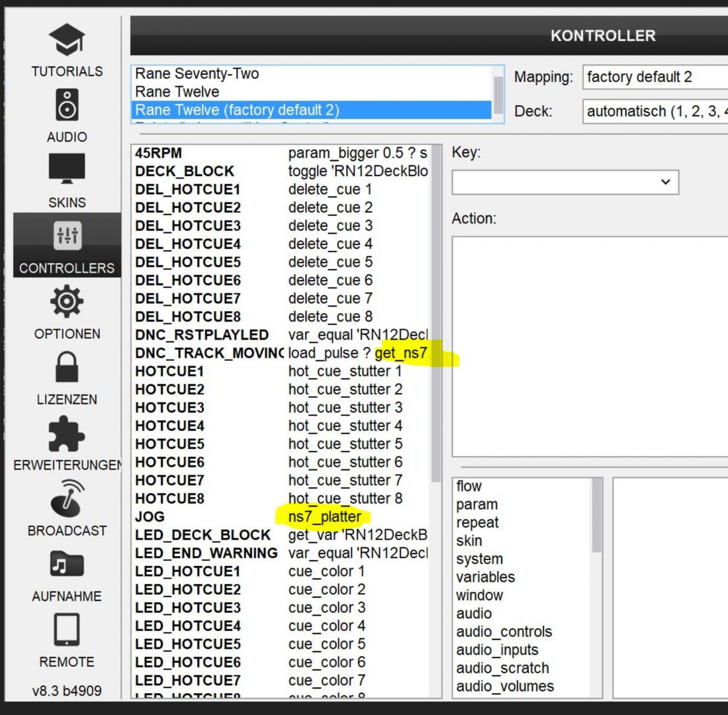Click the 'v8.3 b4909' version text

[x=67, y=691]
